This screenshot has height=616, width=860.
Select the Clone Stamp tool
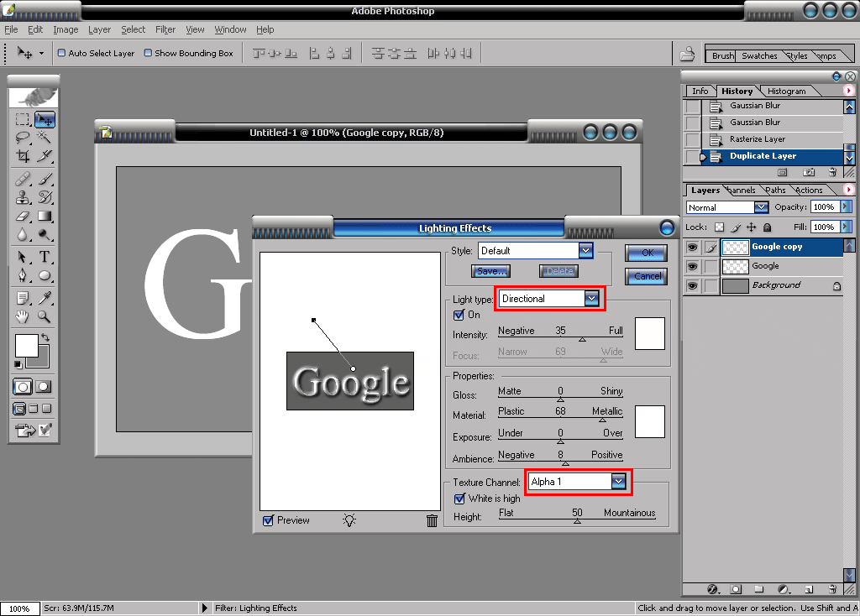(23, 197)
